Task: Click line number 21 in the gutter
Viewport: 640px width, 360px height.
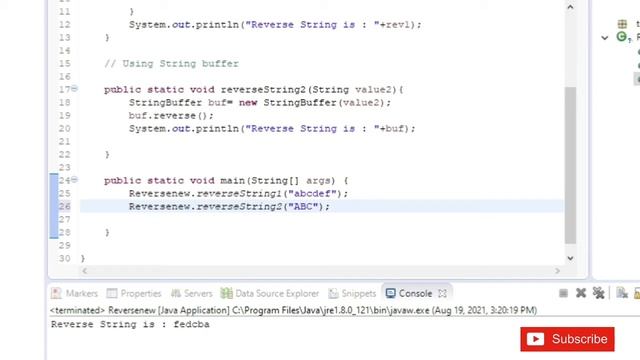Action: tap(64, 142)
